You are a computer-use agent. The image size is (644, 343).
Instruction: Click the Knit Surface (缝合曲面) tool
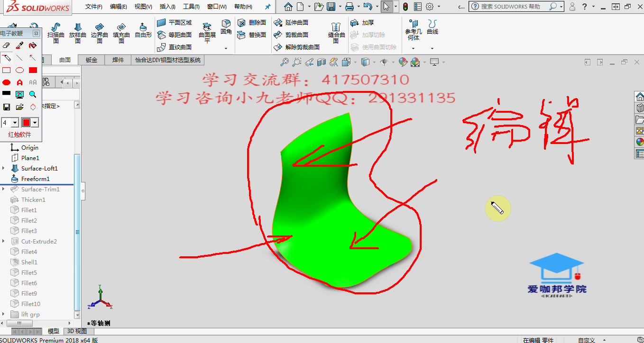pyautogui.click(x=336, y=33)
